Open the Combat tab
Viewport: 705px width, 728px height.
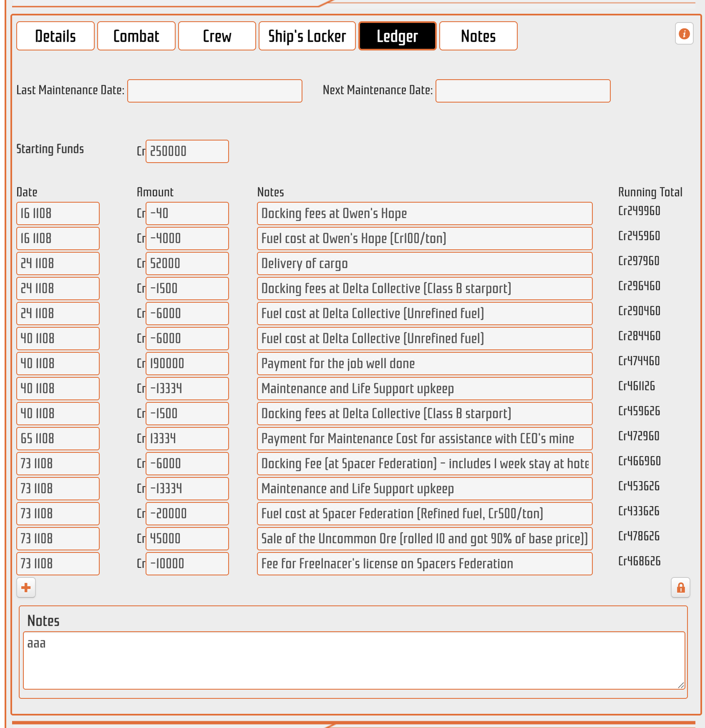tap(136, 36)
